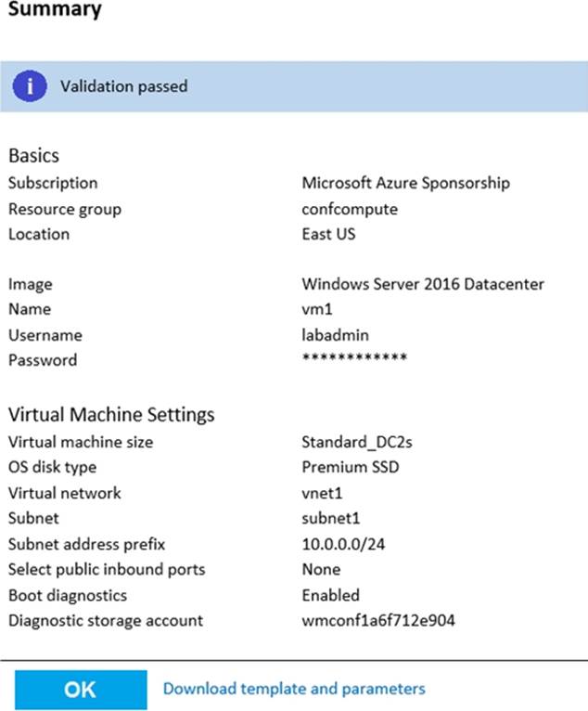Viewport: 588px width, 711px height.
Task: Click the blue info icon in validation banner
Action: click(x=30, y=86)
